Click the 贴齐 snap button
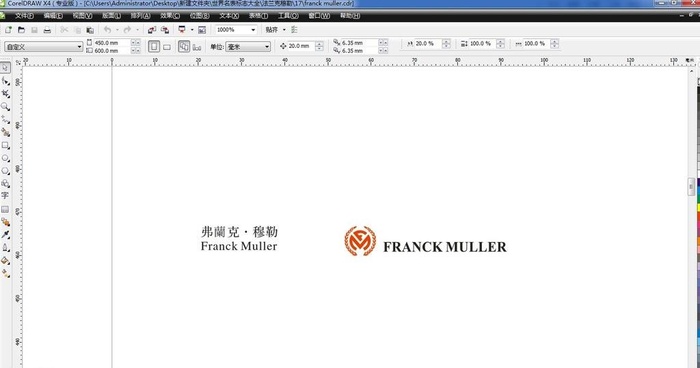 pyautogui.click(x=272, y=30)
